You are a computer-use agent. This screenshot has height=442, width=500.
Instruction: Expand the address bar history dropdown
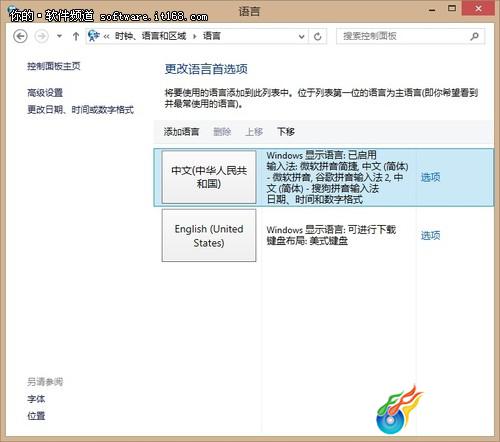(x=301, y=36)
